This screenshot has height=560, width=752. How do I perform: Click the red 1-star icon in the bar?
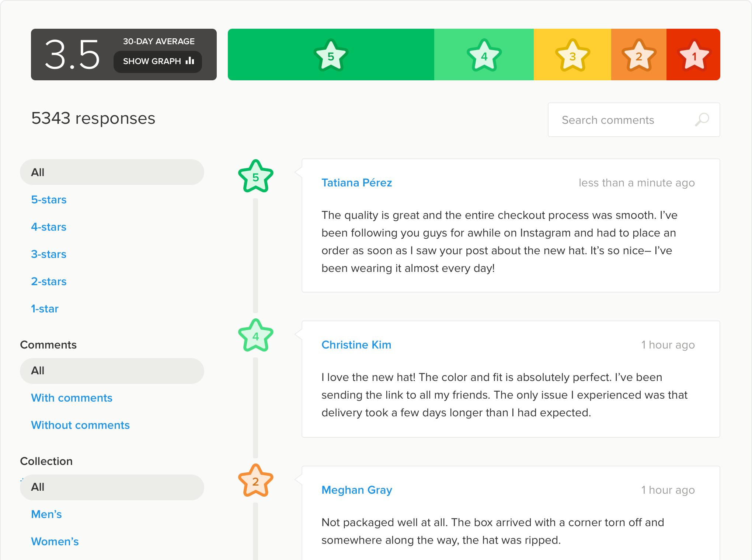click(694, 55)
